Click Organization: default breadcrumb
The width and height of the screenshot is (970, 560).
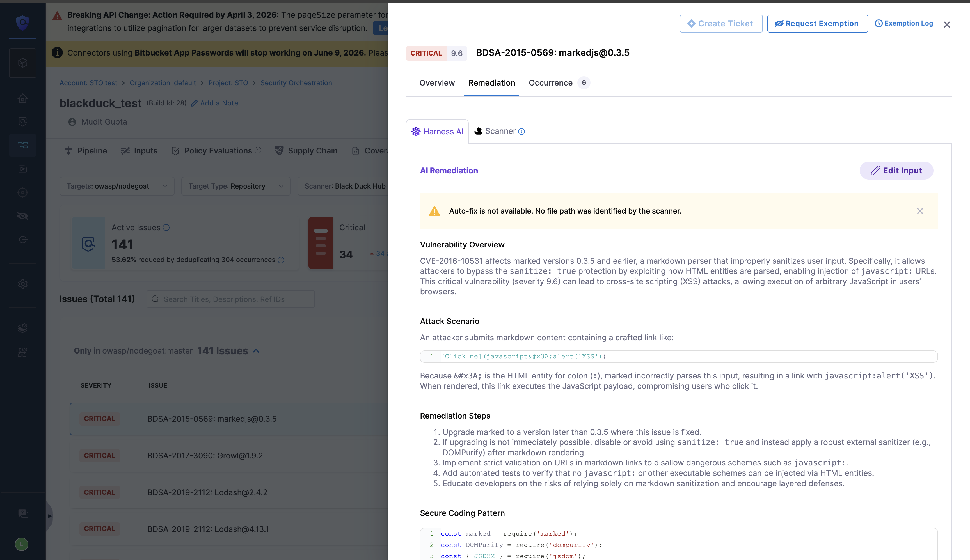tap(163, 83)
